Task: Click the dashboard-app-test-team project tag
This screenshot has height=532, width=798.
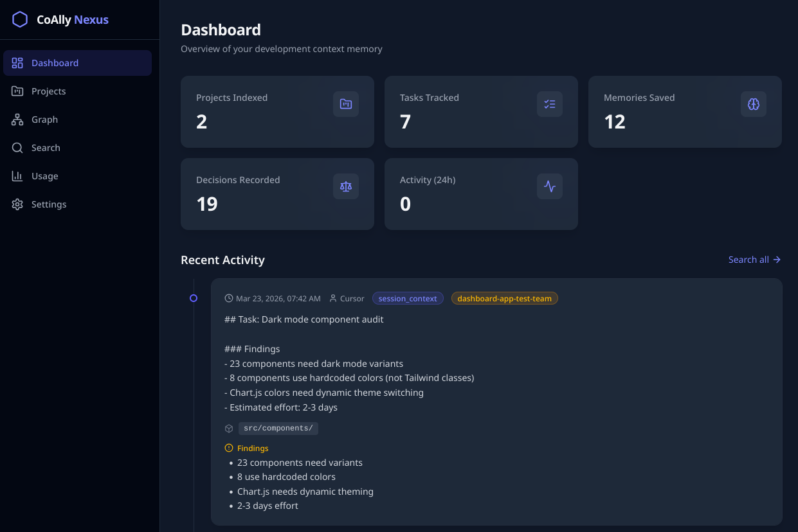Action: 504,299
